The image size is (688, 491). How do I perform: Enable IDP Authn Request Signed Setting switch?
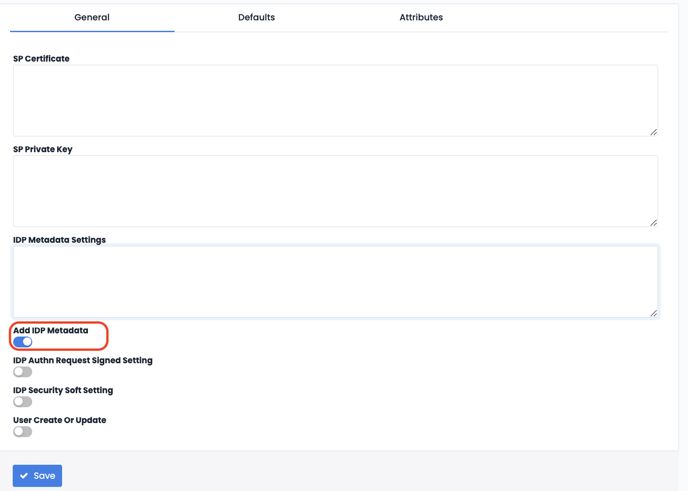click(23, 372)
